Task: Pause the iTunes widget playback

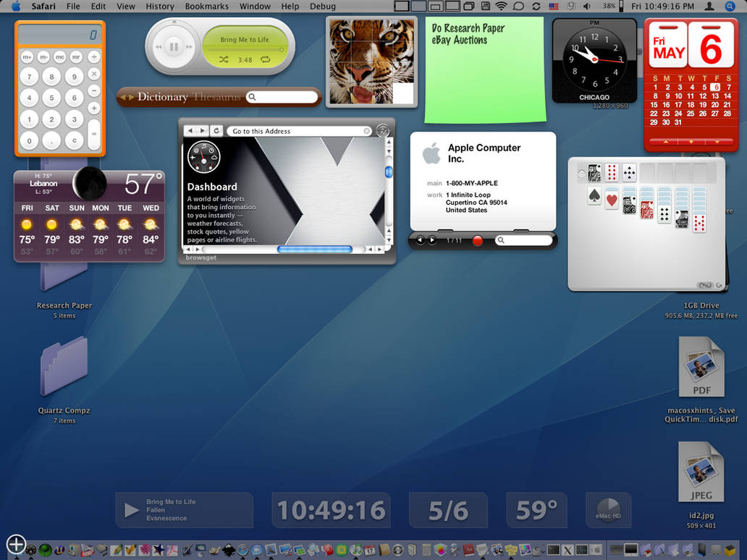Action: tap(174, 46)
